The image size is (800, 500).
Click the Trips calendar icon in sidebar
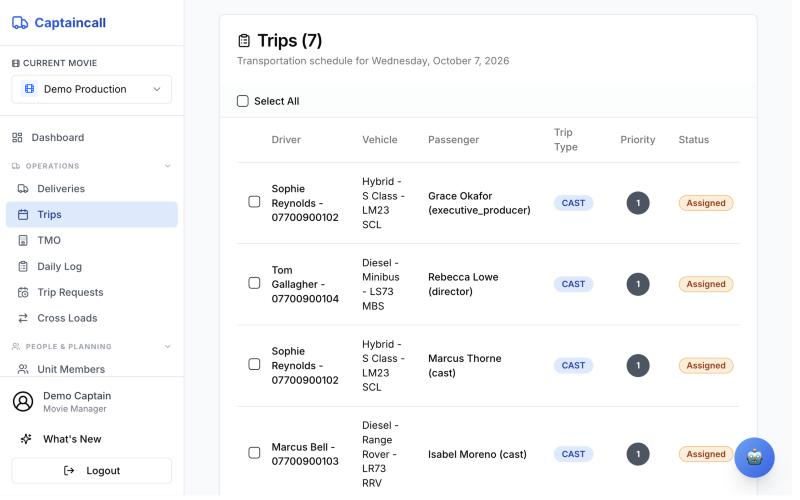click(23, 215)
